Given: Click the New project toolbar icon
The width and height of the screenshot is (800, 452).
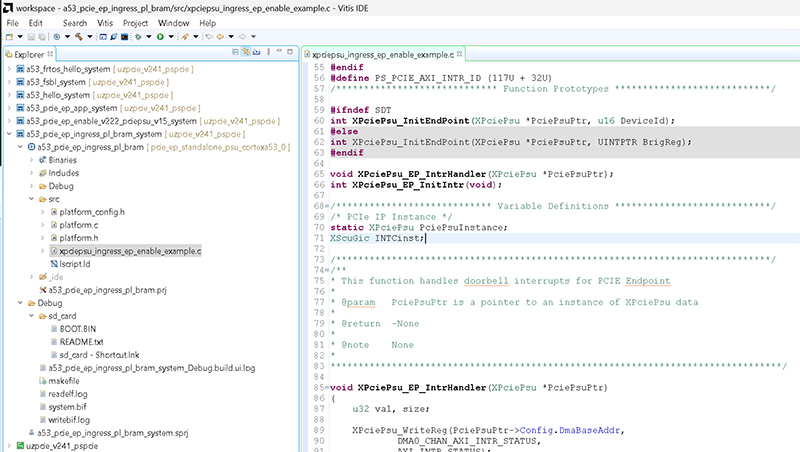Looking at the screenshot, I should pyautogui.click(x=9, y=37).
